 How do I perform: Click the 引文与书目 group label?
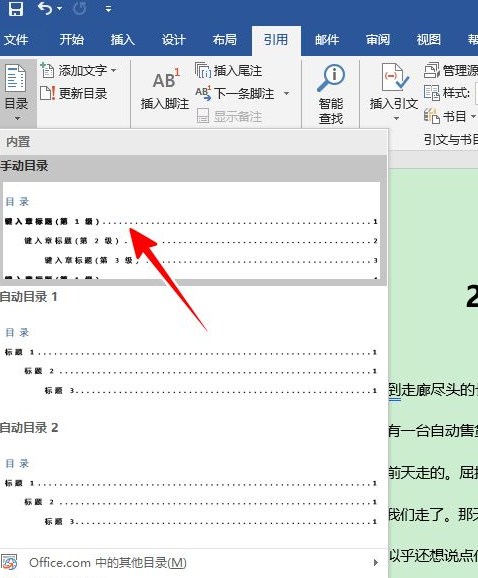coord(451,140)
